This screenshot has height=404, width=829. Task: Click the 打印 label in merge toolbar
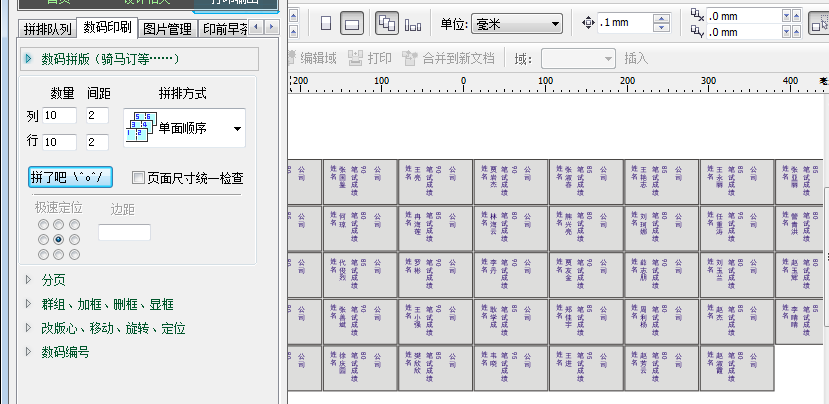click(380, 58)
